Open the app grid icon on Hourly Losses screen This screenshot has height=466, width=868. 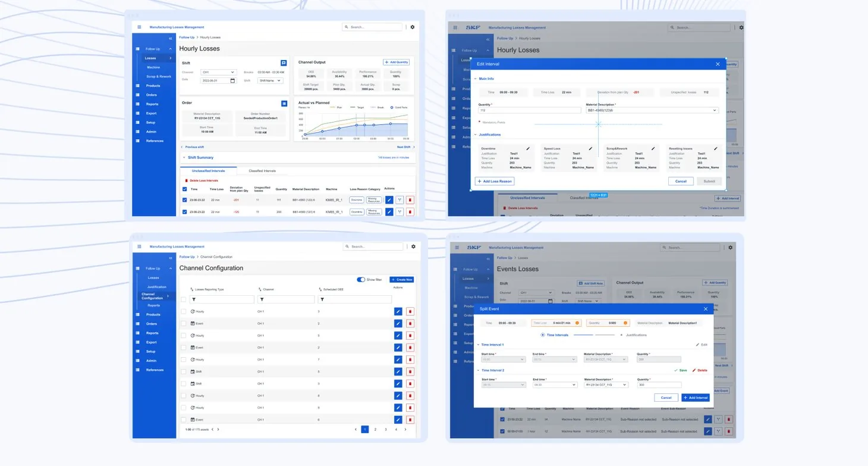point(140,27)
